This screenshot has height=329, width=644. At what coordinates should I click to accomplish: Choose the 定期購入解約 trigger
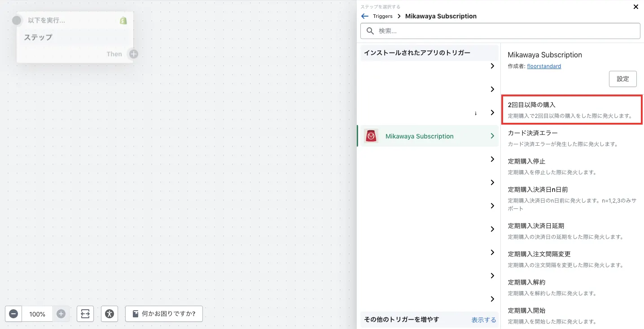pos(572,287)
